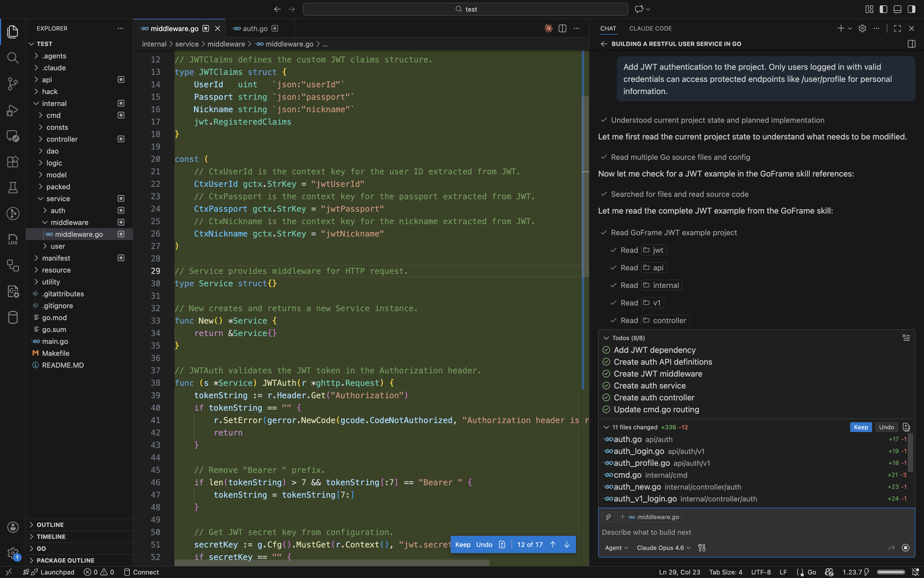Click Keep in editor change toolbar
The height and width of the screenshot is (578, 924).
coord(463,544)
